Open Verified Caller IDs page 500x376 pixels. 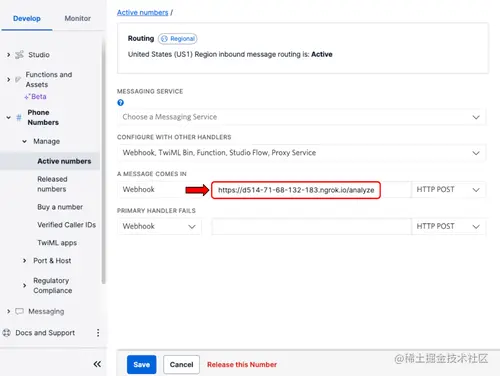(x=67, y=225)
